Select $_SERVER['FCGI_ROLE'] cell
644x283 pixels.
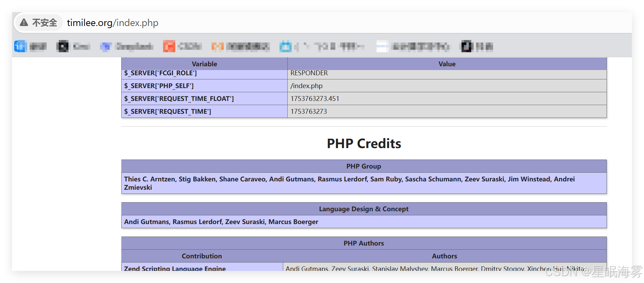(x=204, y=74)
